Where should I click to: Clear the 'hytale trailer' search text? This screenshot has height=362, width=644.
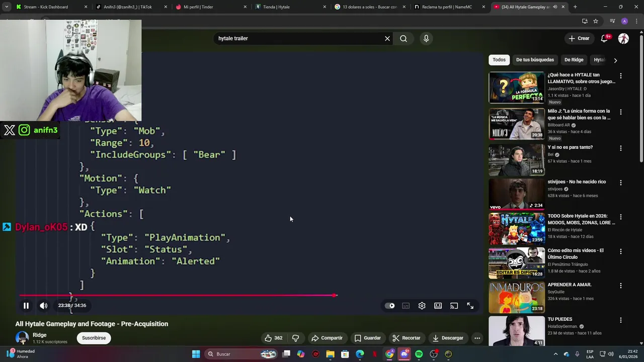pos(387,38)
